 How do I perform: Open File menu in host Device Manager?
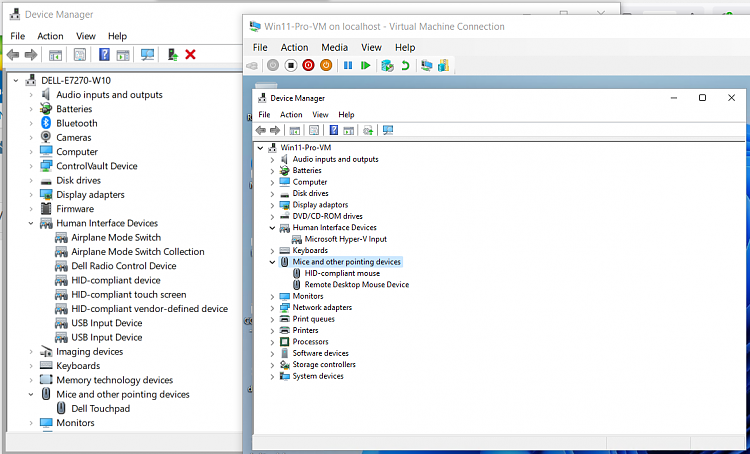tap(18, 36)
